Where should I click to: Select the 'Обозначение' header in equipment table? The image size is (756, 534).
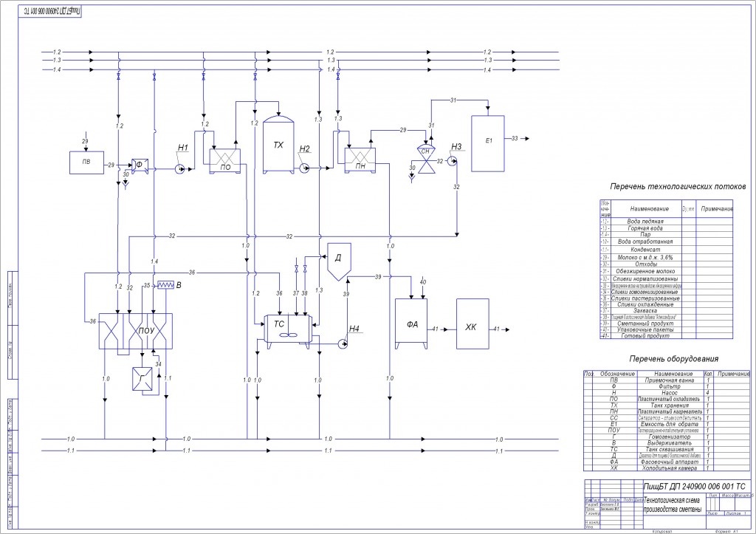click(617, 374)
